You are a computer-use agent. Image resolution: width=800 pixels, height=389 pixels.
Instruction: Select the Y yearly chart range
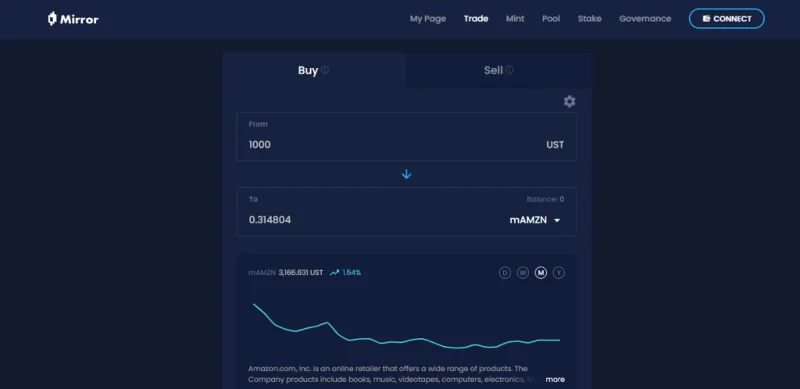[x=559, y=273]
